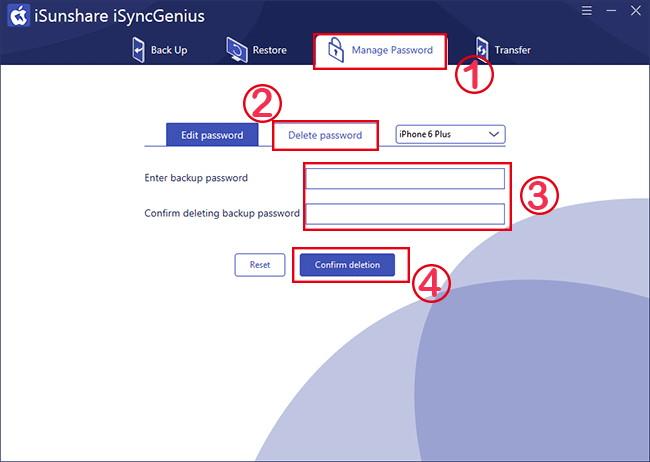Switch to the Restore tab

point(257,50)
